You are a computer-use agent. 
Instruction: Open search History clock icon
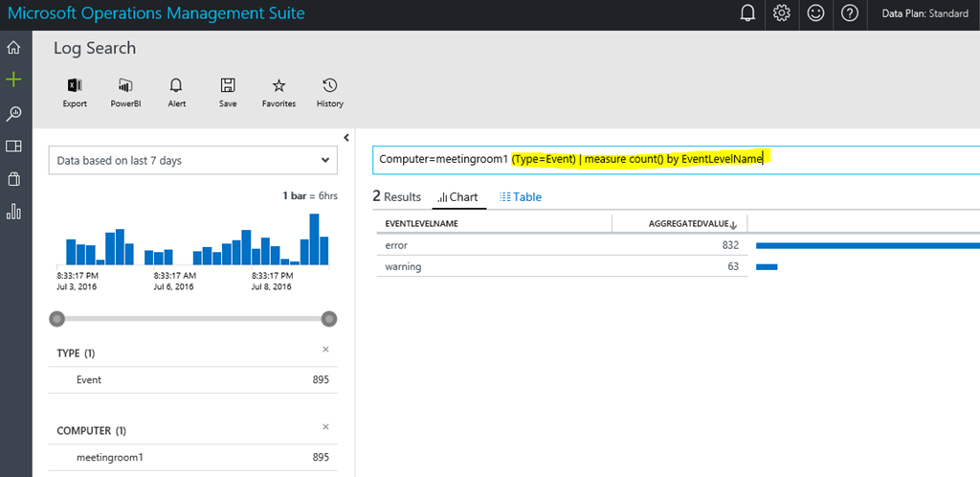point(329,86)
